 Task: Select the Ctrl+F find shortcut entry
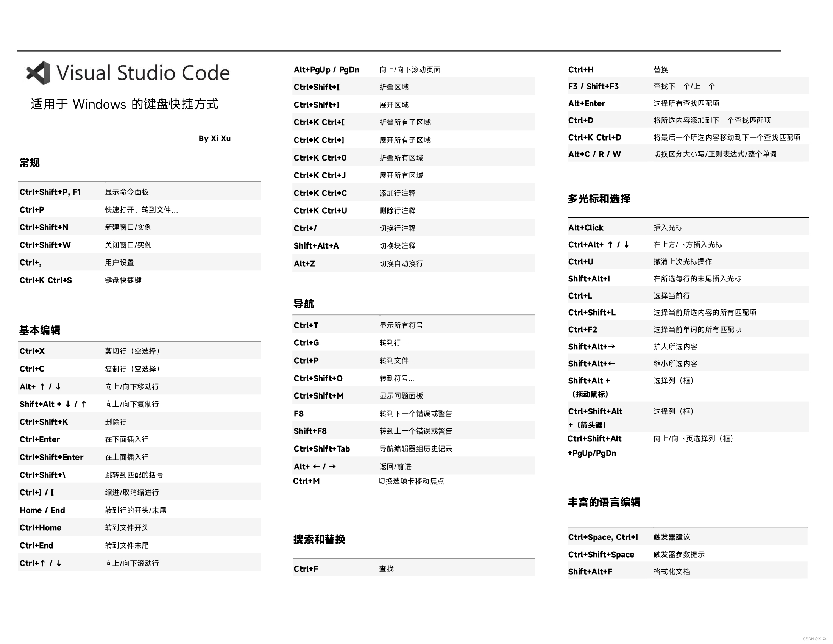(305, 569)
